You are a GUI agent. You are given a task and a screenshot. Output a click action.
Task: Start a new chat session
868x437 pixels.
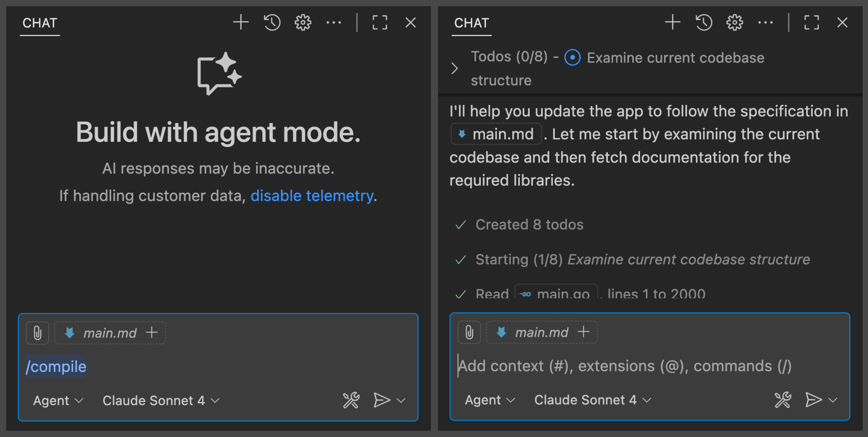pyautogui.click(x=241, y=23)
